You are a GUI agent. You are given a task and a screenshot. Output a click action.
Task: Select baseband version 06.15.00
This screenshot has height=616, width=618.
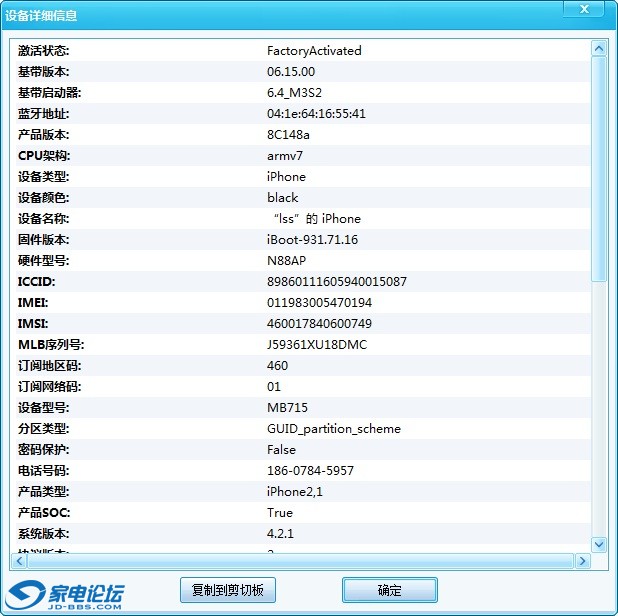click(x=291, y=72)
